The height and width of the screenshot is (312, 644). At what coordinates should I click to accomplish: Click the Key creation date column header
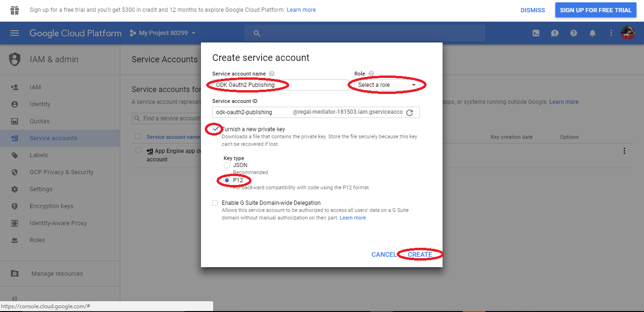tap(511, 137)
